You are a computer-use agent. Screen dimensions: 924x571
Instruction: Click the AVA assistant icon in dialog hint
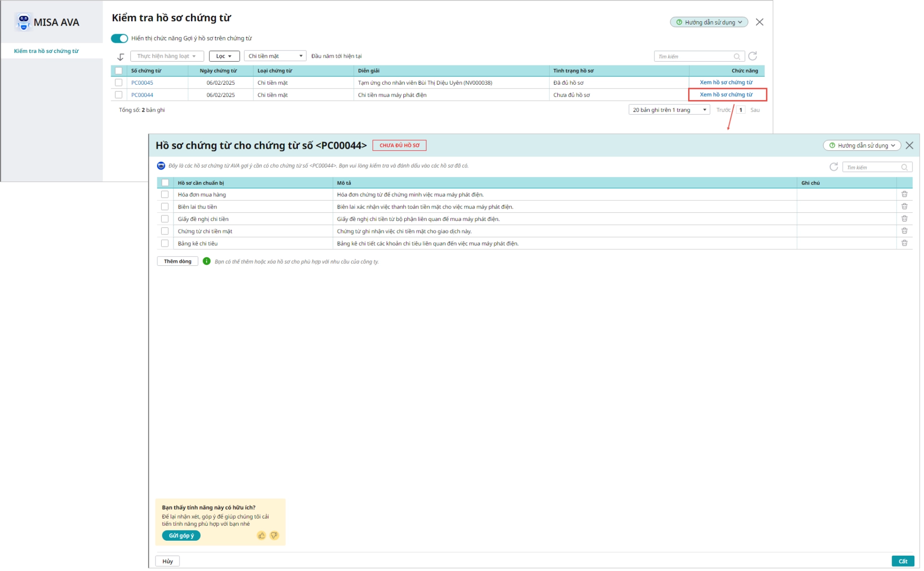161,166
